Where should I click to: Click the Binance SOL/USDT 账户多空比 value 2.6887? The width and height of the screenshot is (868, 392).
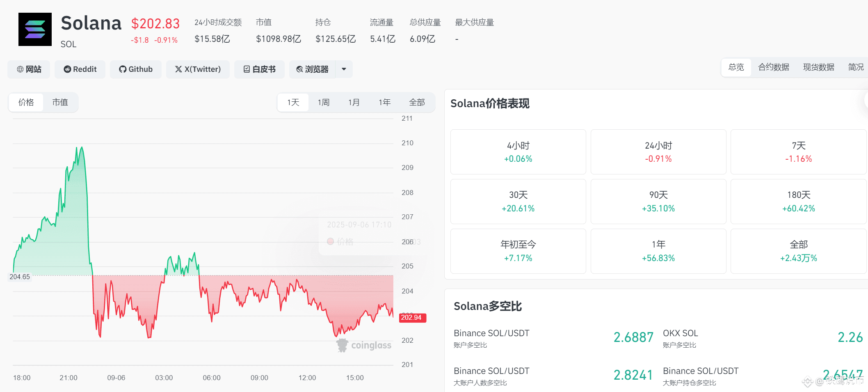633,337
